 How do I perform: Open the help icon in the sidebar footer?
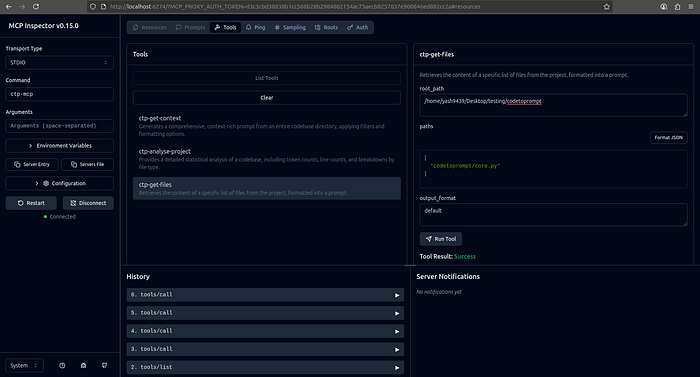[62, 365]
